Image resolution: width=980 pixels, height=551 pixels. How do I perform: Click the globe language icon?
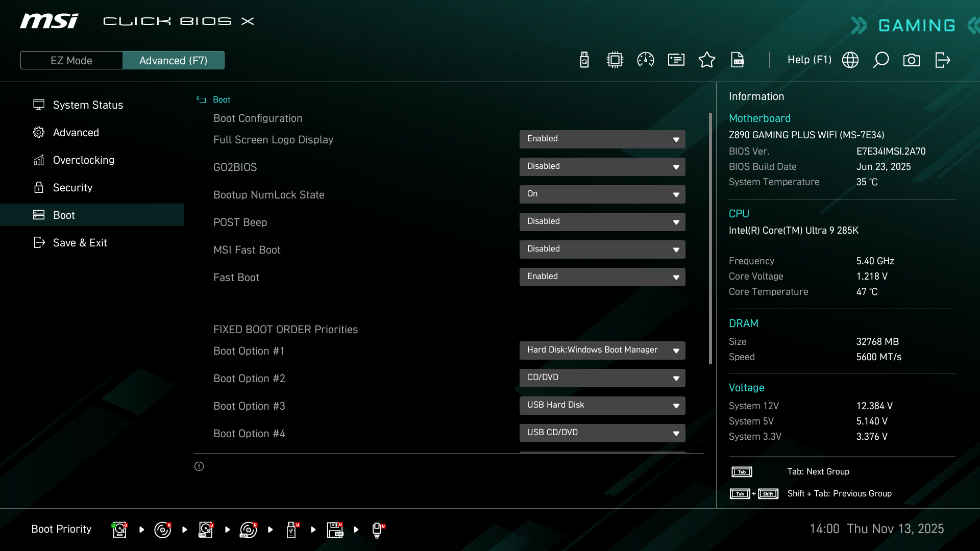pyautogui.click(x=850, y=60)
